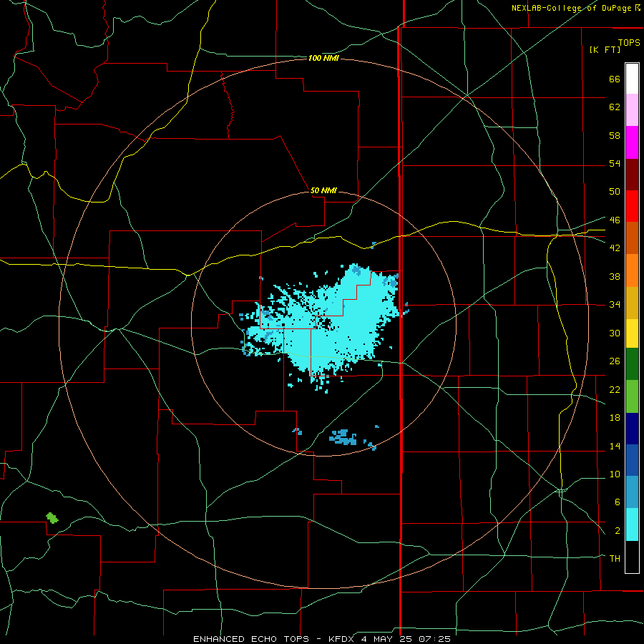This screenshot has width=644, height=644.
Task: Click the TOPS legend title
Action: coord(629,42)
